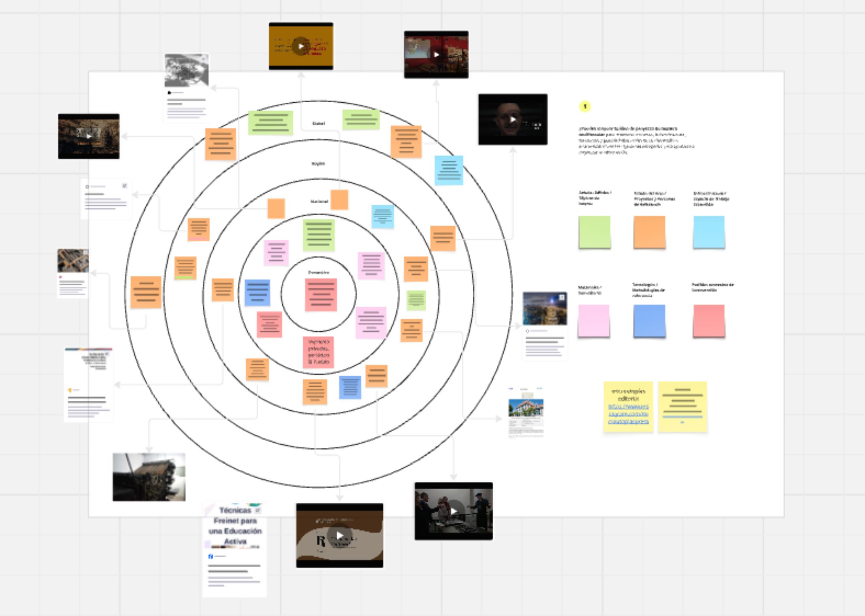The width and height of the screenshot is (865, 616).
Task: Open the old printing press photo
Action: click(149, 477)
